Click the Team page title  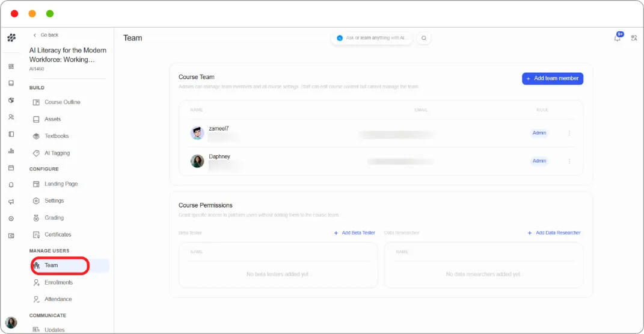tap(133, 38)
